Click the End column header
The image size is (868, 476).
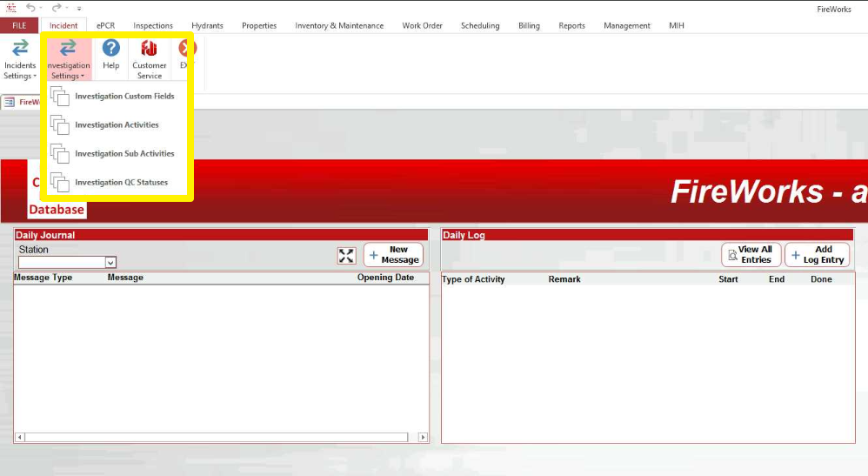[777, 279]
